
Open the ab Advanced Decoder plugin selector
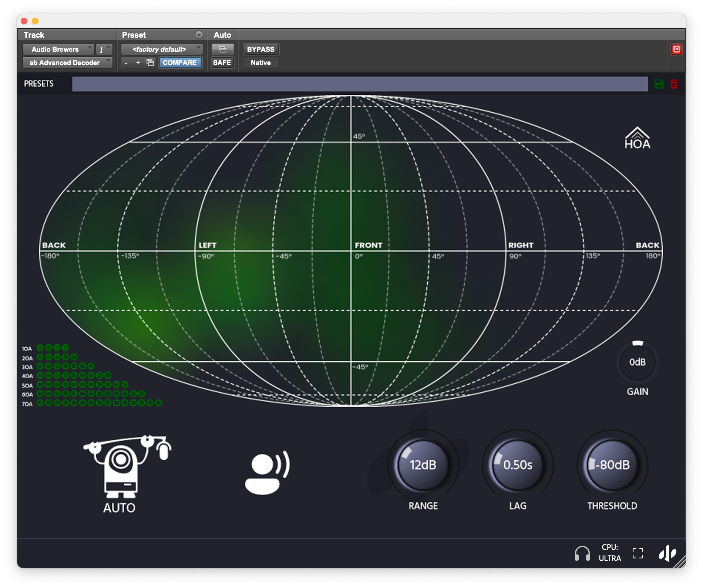(67, 62)
